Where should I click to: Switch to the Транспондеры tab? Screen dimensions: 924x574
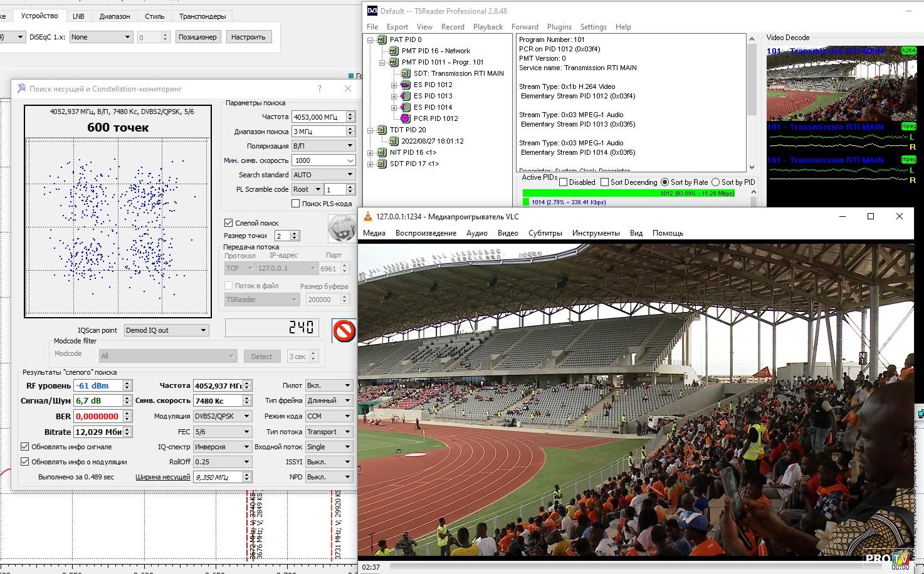pyautogui.click(x=202, y=16)
